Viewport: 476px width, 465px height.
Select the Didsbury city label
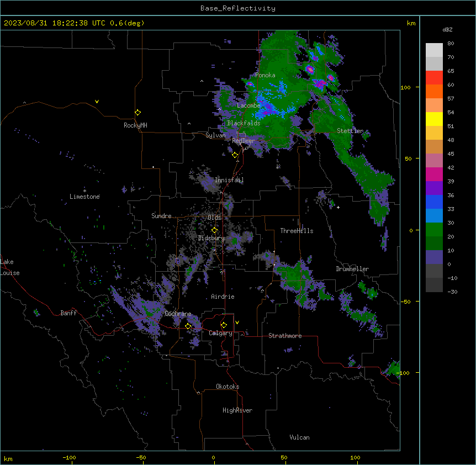(x=211, y=238)
